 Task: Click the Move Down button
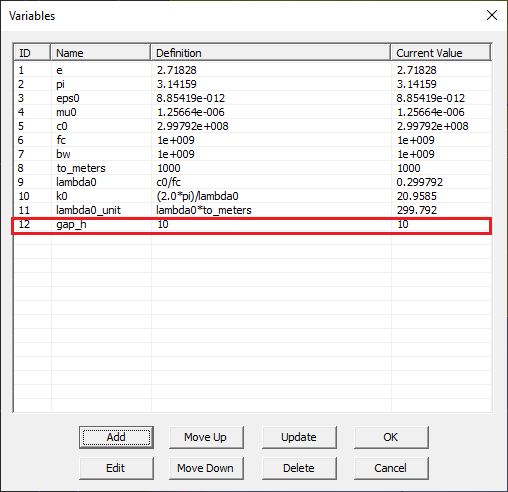tap(206, 468)
